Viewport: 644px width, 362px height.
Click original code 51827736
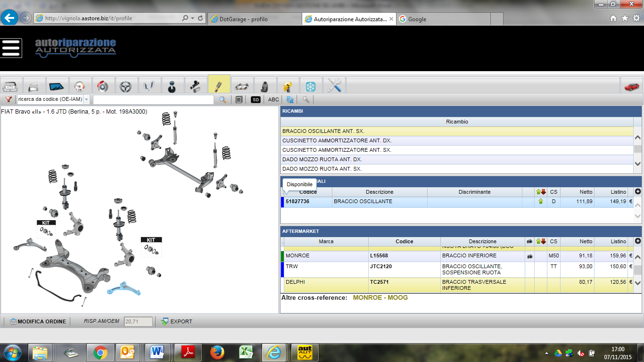tap(297, 201)
